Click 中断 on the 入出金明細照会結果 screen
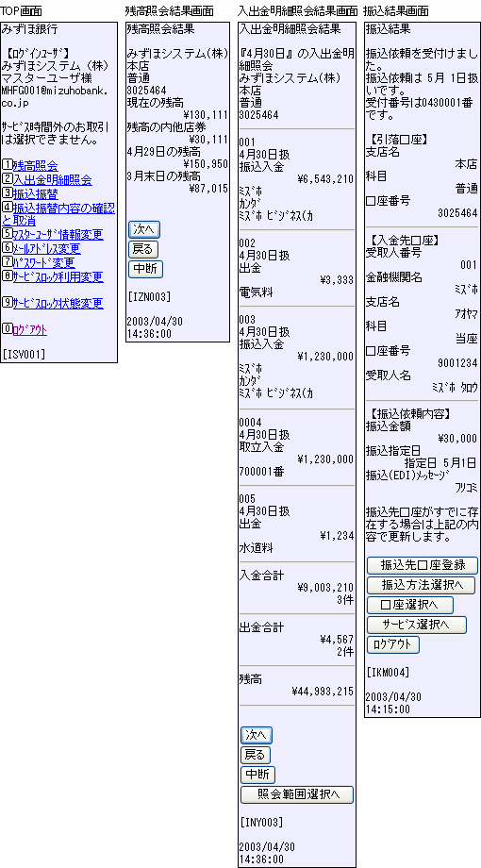The height and width of the screenshot is (868, 481). (x=257, y=775)
